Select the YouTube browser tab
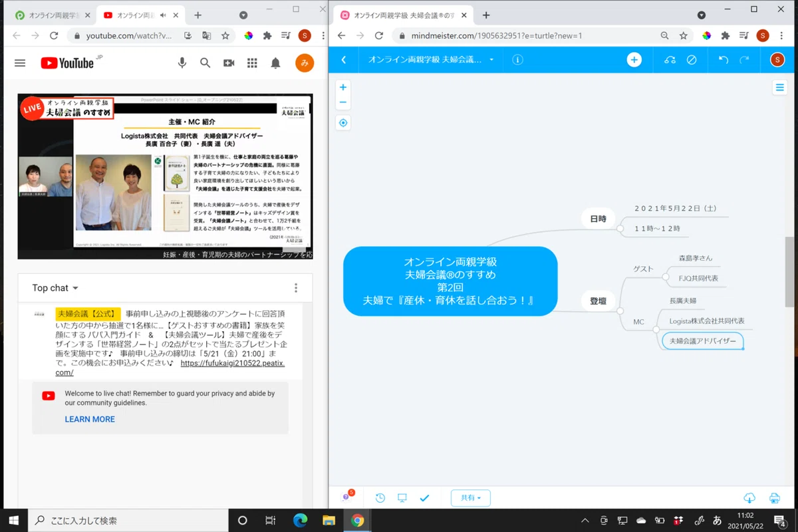 point(139,15)
